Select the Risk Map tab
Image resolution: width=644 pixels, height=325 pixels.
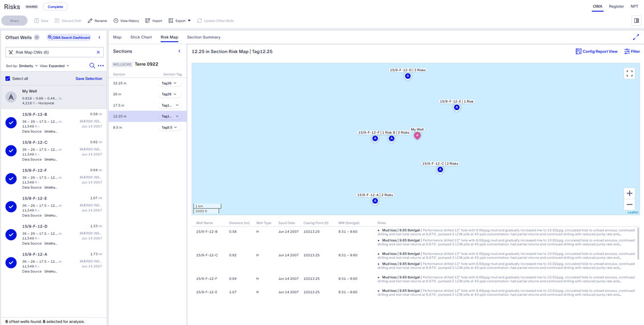coord(169,37)
